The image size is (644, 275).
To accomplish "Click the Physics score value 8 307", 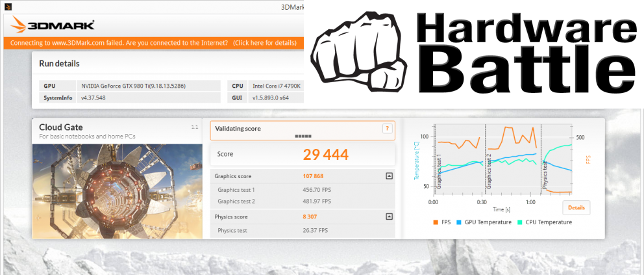I will (314, 216).
